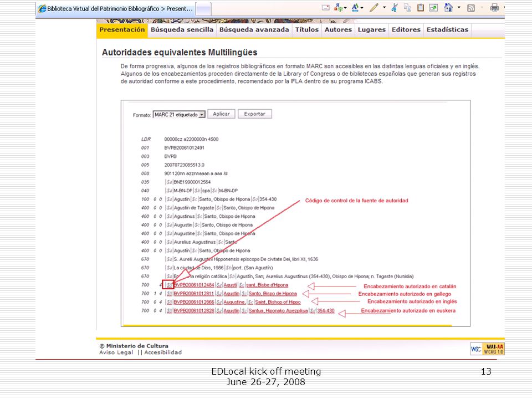Click the Exportar button
The height and width of the screenshot is (399, 532).
point(254,114)
